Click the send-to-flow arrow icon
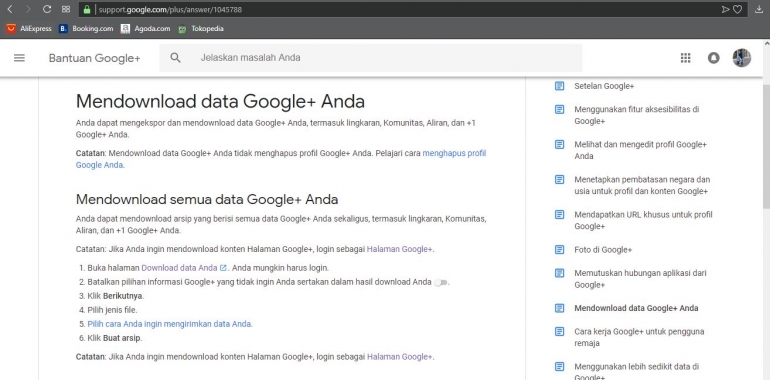 (725, 9)
